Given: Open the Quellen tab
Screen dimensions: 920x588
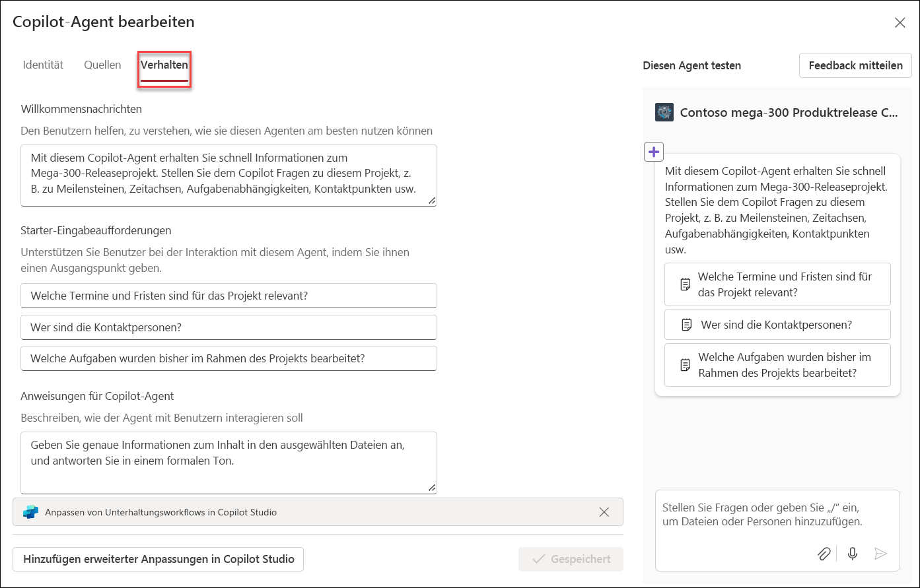Looking at the screenshot, I should click(x=102, y=65).
